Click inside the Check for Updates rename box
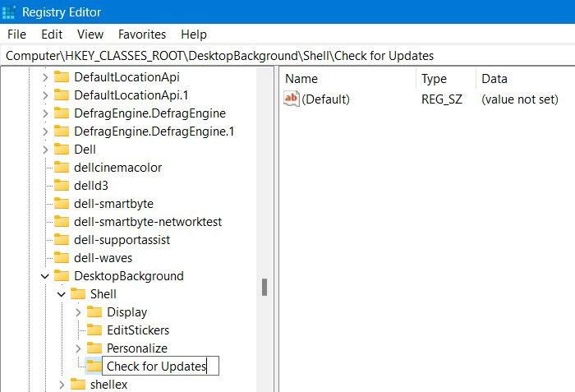The width and height of the screenshot is (575, 392). [160, 366]
